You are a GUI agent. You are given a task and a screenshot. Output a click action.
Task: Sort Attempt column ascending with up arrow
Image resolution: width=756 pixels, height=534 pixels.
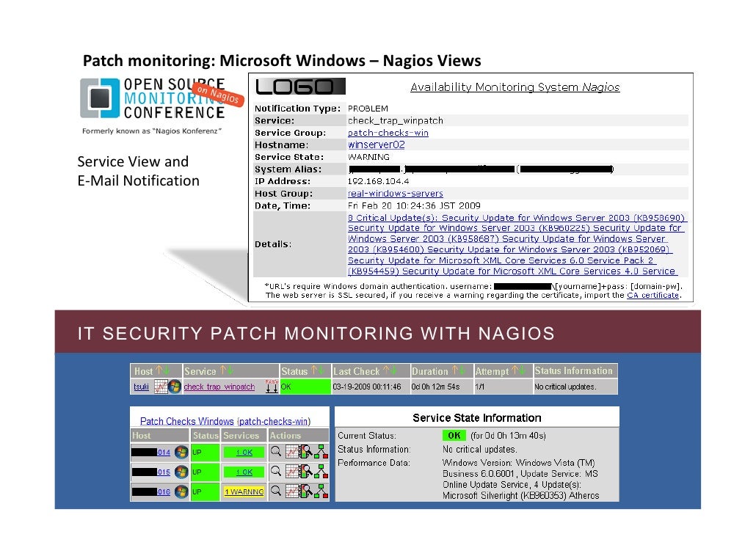click(515, 370)
